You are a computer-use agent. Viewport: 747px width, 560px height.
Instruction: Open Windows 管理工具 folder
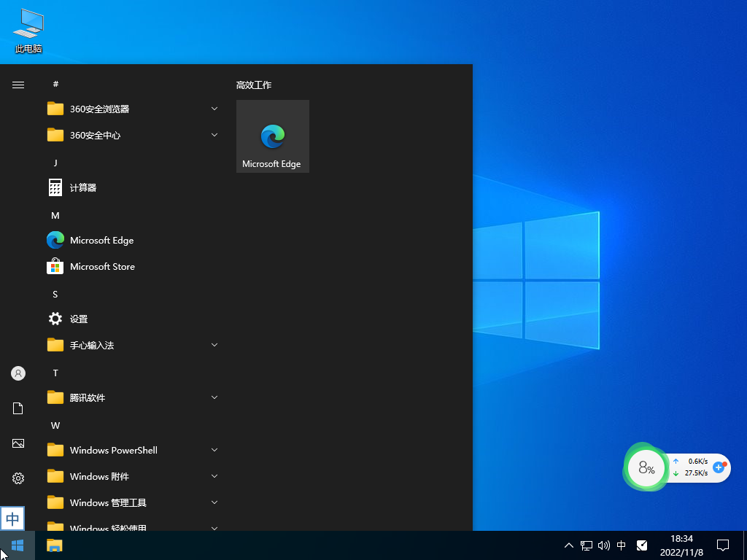tap(133, 502)
